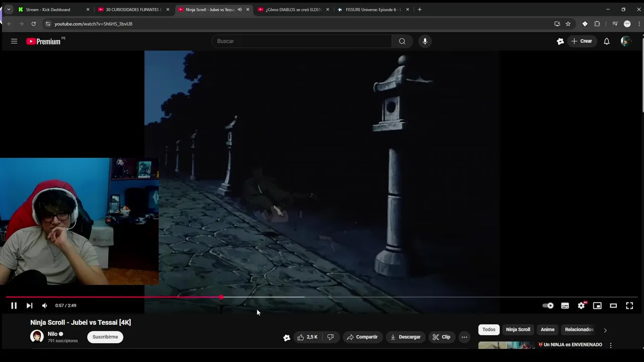
Task: Like the video with 2,5 K
Action: 307,337
